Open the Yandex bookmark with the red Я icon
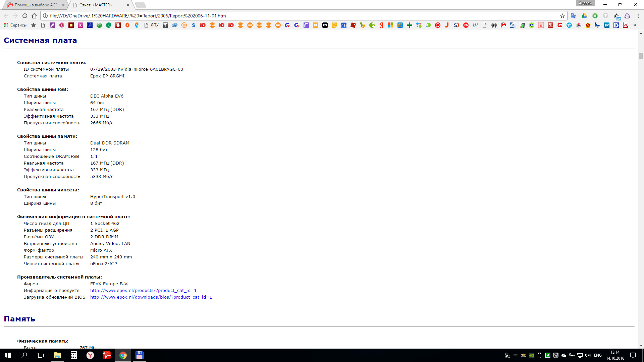The height and width of the screenshot is (362, 644). pos(381,25)
